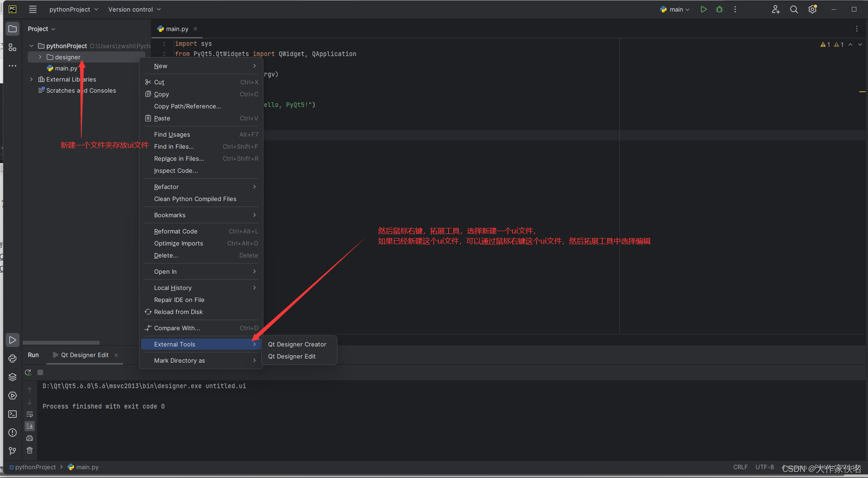Select Copy Path/Reference menu entry
868x478 pixels.
pos(201,106)
